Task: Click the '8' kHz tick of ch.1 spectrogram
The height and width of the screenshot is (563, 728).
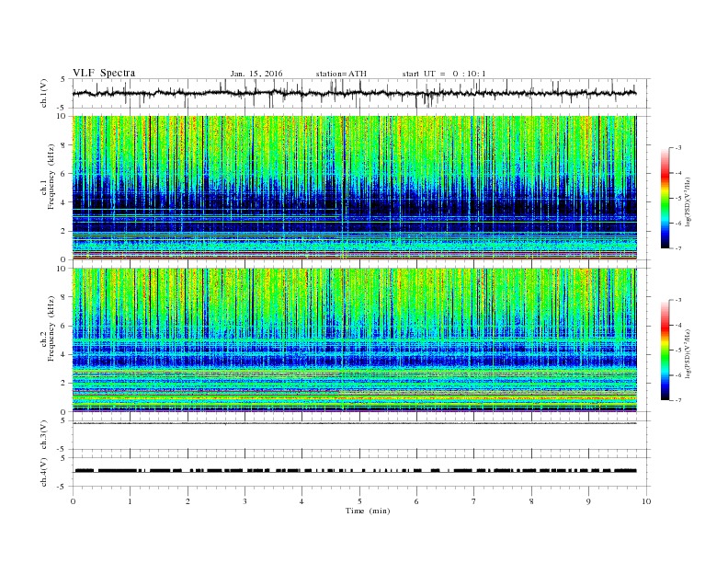Action: [x=64, y=145]
